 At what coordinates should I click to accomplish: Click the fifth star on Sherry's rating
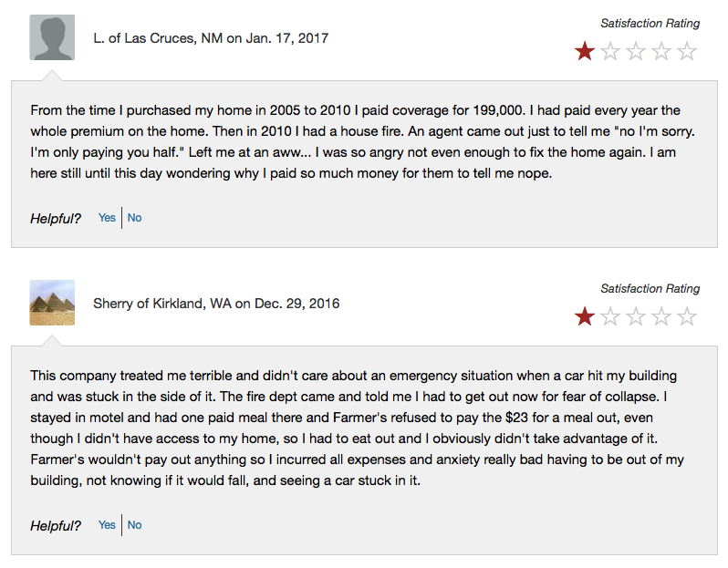[687, 317]
